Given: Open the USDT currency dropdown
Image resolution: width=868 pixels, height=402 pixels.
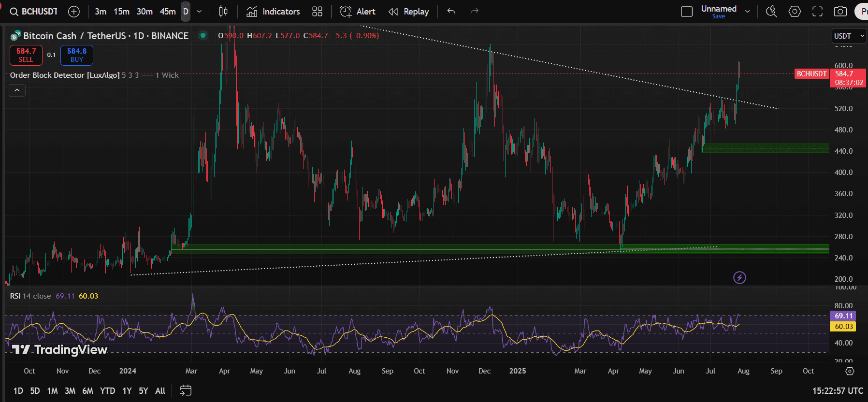Looking at the screenshot, I should click(x=848, y=36).
